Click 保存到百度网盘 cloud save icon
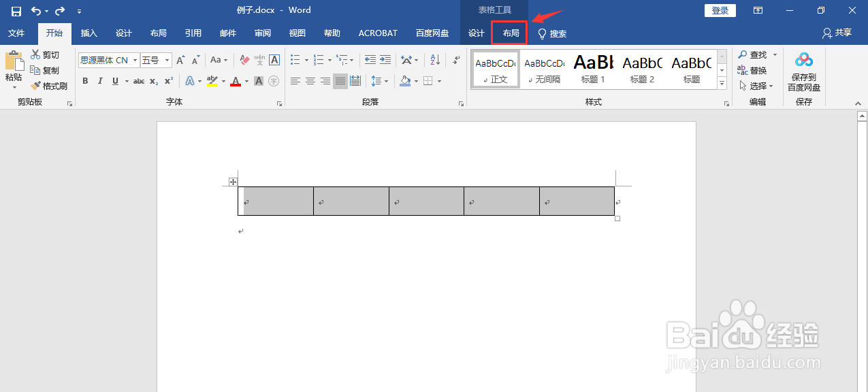 [804, 69]
